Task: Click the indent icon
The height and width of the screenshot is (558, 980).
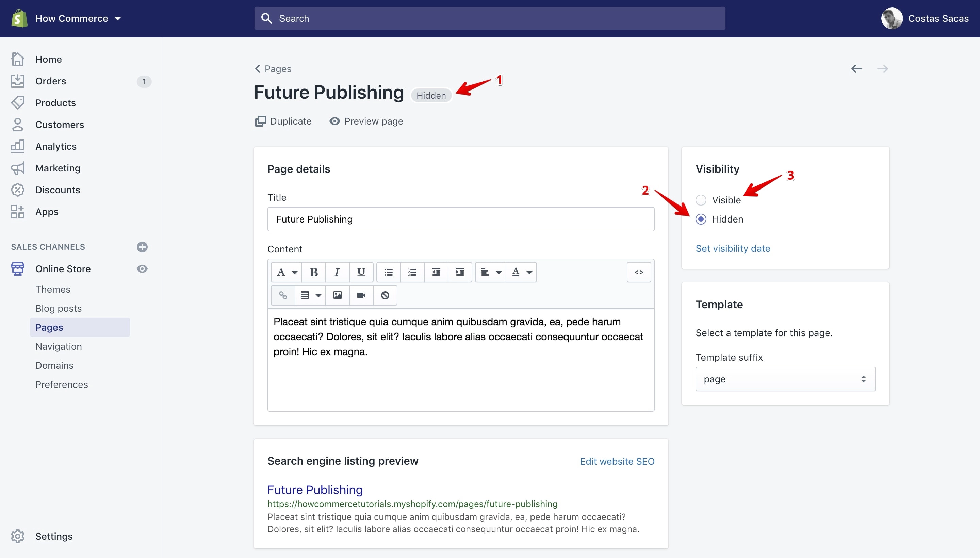Action: (x=460, y=272)
